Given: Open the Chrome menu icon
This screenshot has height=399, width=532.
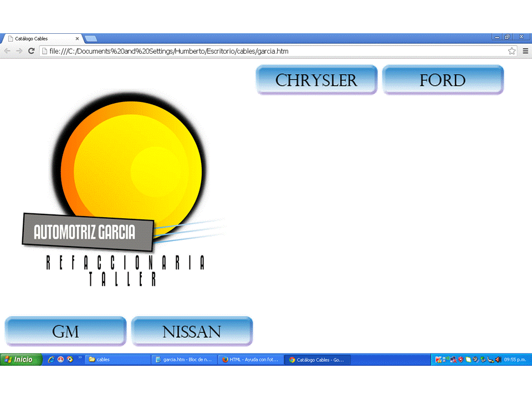Looking at the screenshot, I should 525,51.
